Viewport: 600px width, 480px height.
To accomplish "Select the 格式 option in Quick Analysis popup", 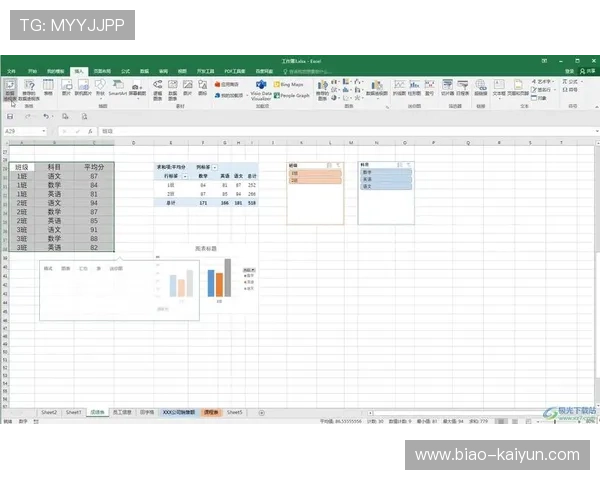I will 48,268.
